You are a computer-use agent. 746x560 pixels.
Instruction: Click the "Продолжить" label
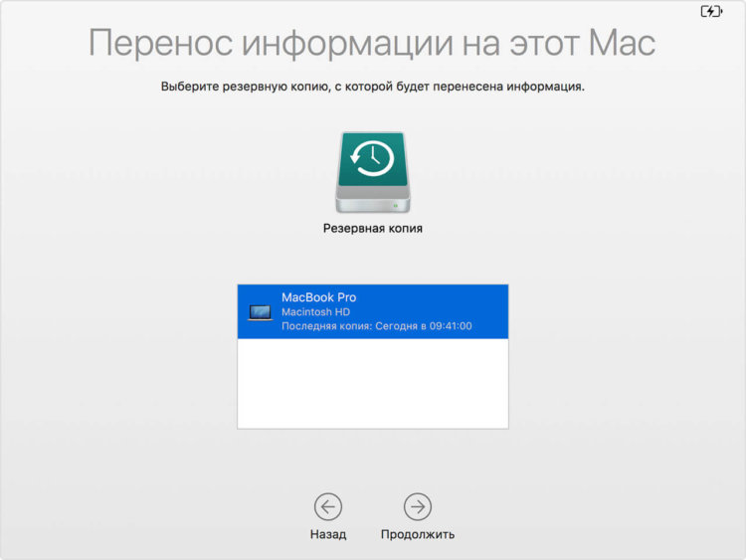(x=417, y=534)
